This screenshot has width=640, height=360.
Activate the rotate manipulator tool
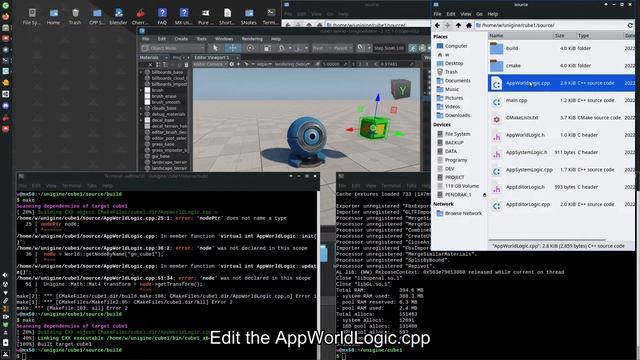point(250,48)
